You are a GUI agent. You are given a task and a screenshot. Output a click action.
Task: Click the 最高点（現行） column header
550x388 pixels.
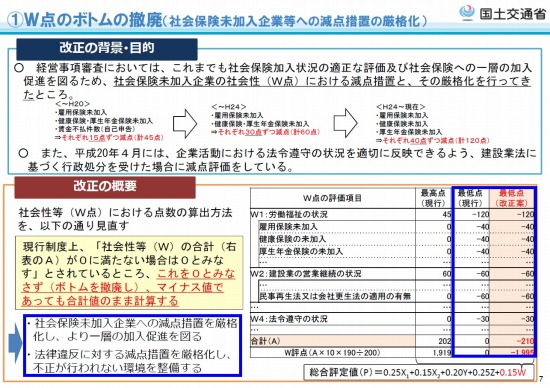pyautogui.click(x=433, y=198)
